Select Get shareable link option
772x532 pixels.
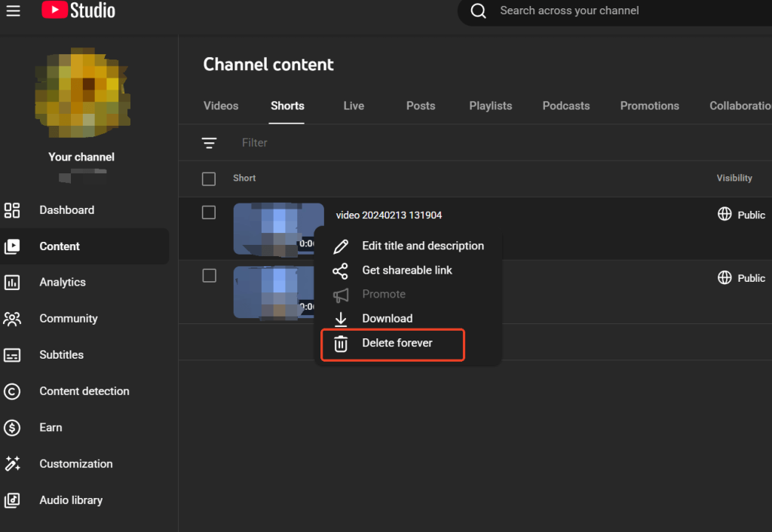coord(406,271)
